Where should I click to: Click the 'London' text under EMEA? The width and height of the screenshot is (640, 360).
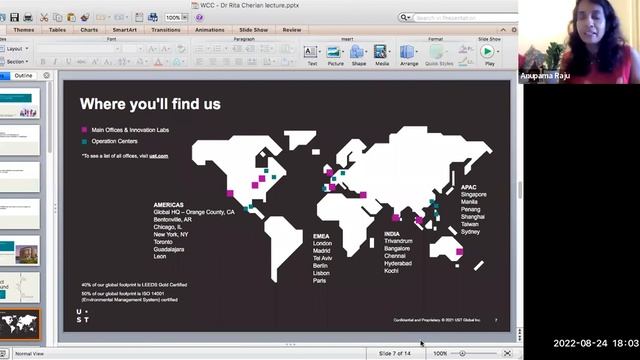(x=322, y=243)
